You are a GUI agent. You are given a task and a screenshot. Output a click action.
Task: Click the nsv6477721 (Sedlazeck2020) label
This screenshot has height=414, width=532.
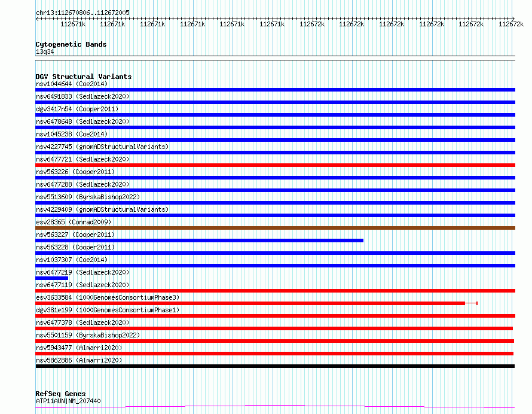tap(82, 159)
